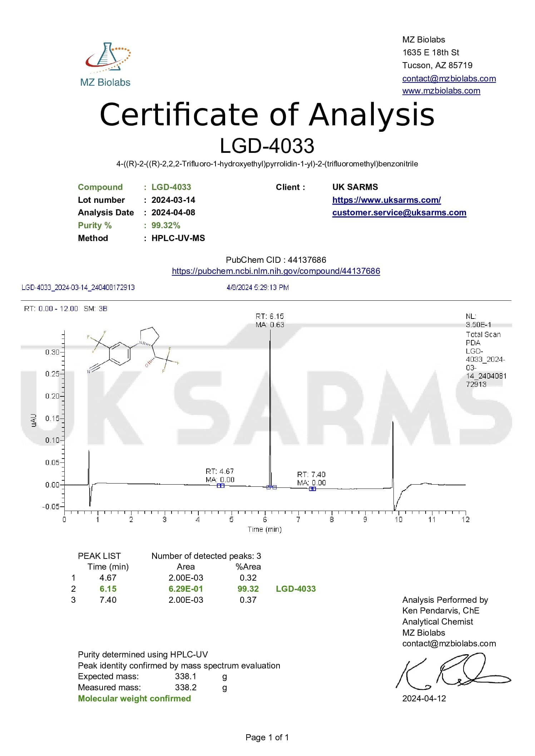Click the Purity % value 99.32%

point(166,225)
